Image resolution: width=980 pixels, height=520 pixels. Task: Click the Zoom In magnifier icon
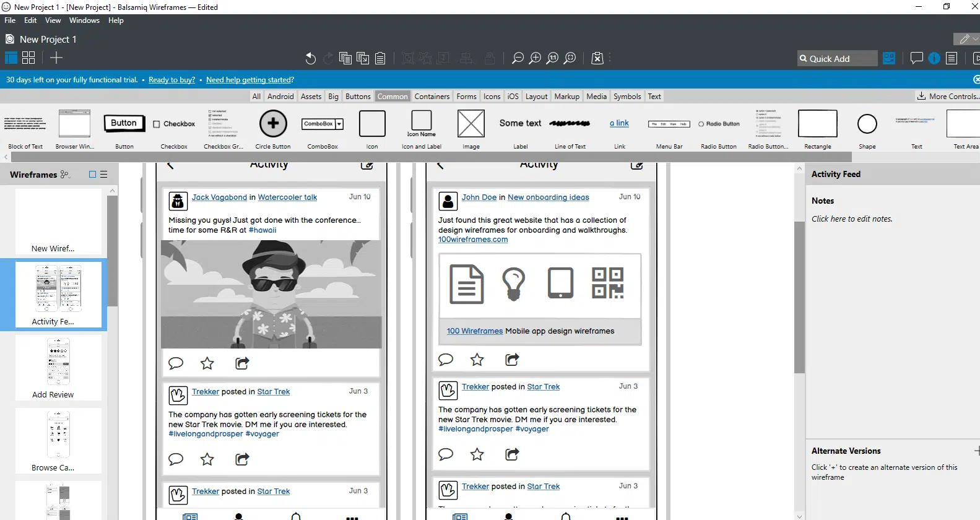[x=535, y=58]
